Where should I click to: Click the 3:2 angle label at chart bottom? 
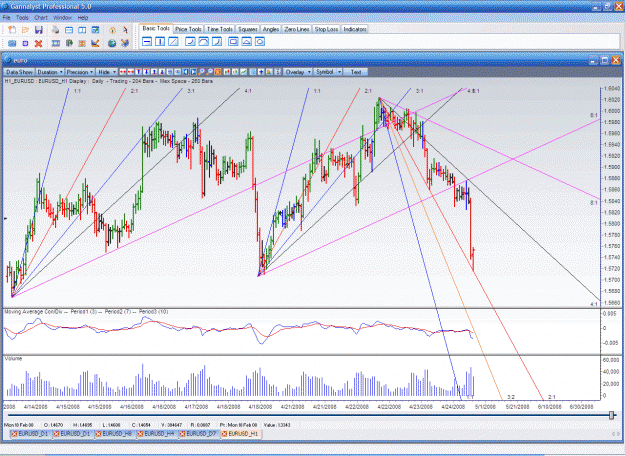(x=511, y=397)
